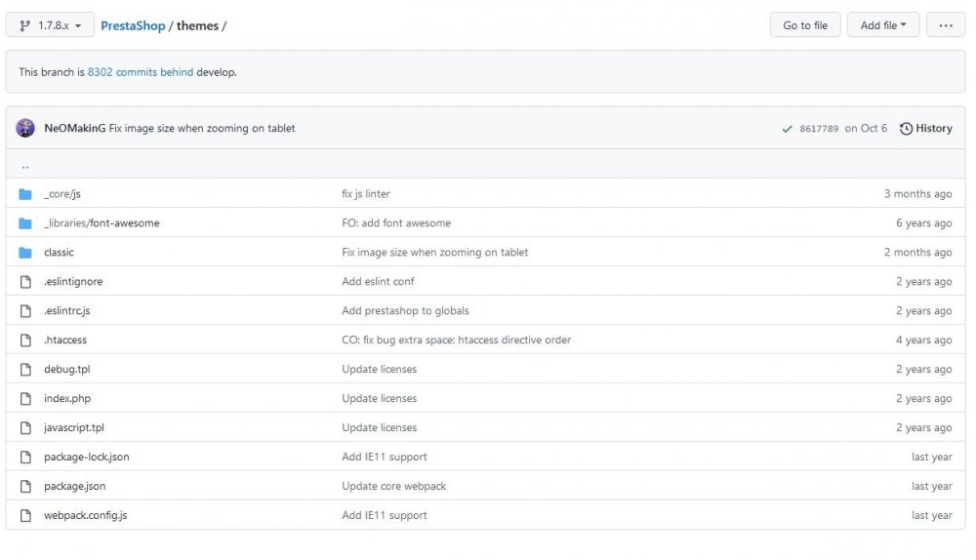Expand the Add file dropdown
This screenshot has height=560, width=976.
pyautogui.click(x=883, y=25)
